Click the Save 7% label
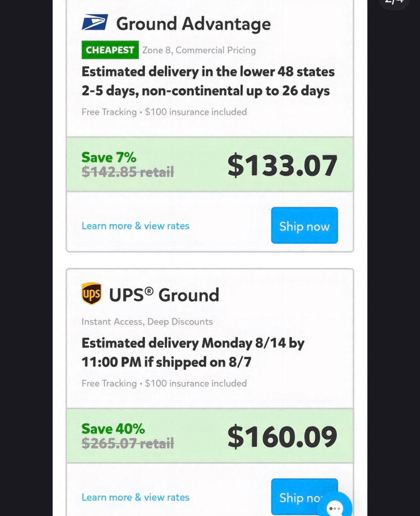420x516 pixels. (x=109, y=158)
